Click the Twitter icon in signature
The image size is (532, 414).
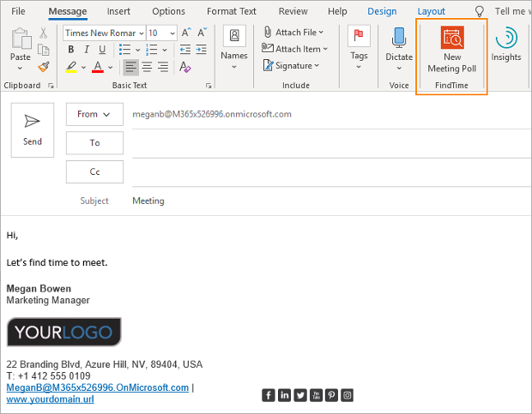(x=300, y=395)
